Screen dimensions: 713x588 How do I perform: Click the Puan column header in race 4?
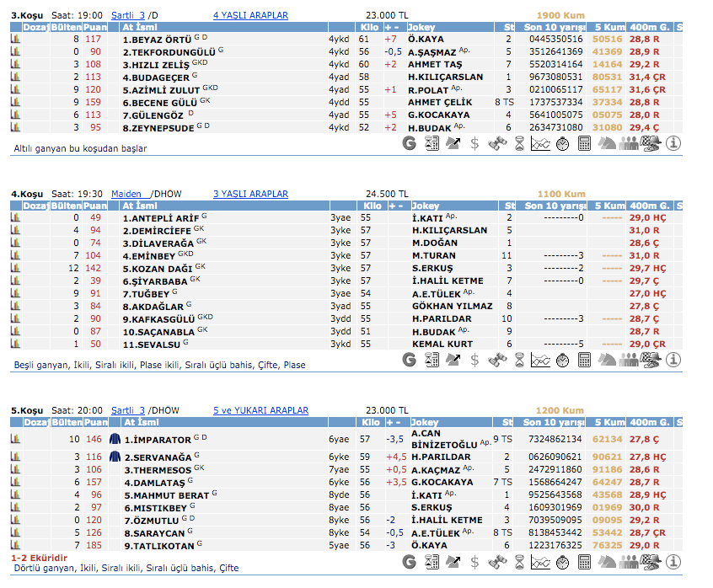(x=94, y=206)
